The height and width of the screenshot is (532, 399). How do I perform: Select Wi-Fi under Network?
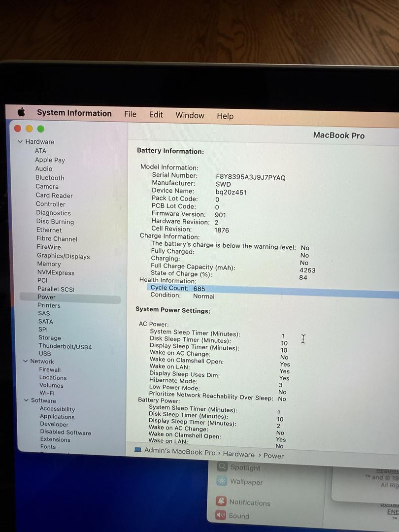pyautogui.click(x=47, y=393)
